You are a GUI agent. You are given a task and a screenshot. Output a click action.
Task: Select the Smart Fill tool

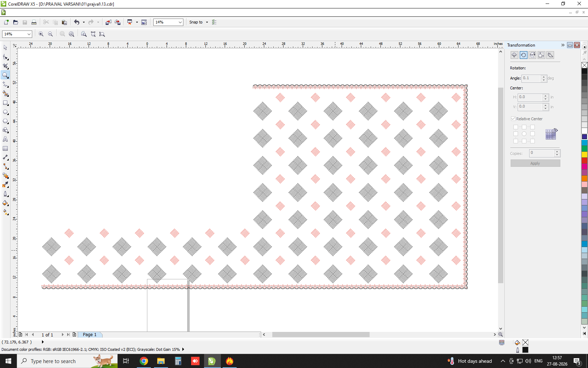[5, 94]
